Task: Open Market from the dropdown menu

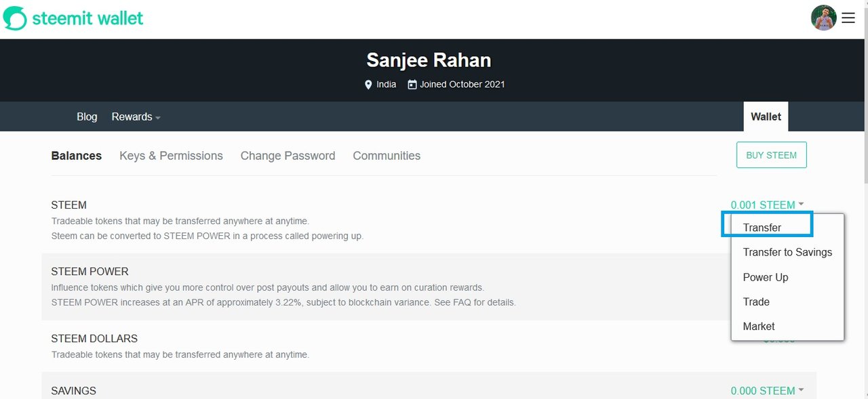Action: (x=759, y=326)
